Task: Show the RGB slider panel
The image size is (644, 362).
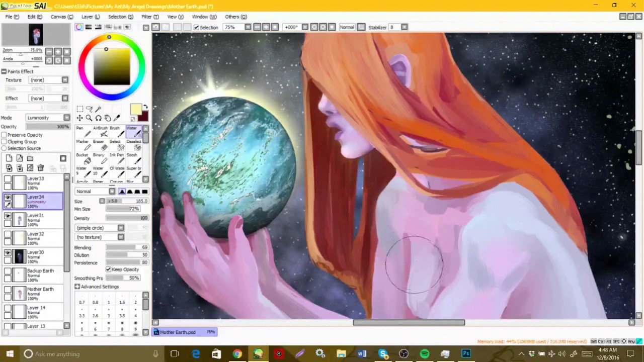Action: click(x=89, y=27)
